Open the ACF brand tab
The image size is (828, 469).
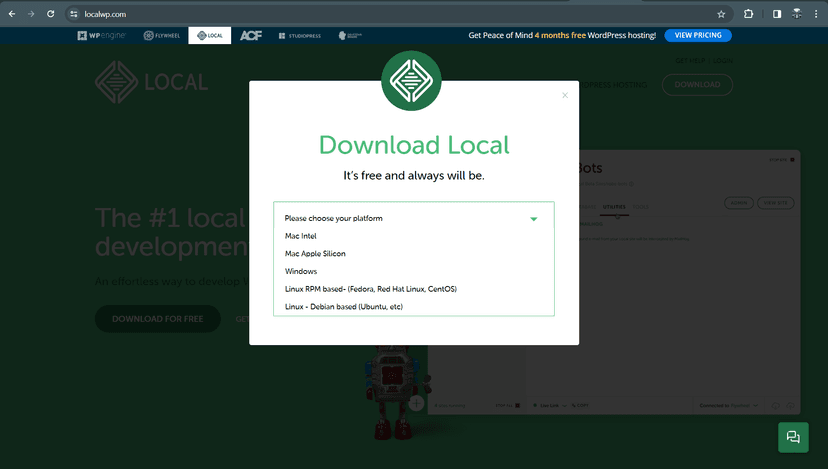(251, 35)
